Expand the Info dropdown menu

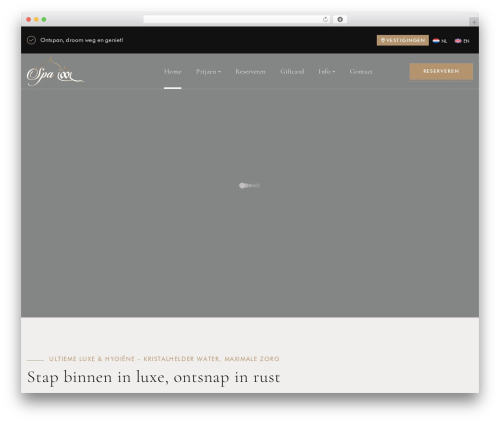327,72
